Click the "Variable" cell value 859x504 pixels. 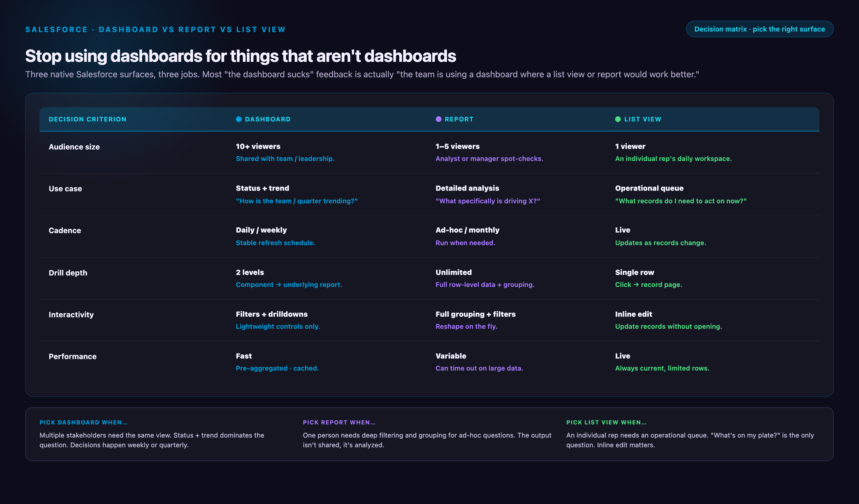pos(451,356)
